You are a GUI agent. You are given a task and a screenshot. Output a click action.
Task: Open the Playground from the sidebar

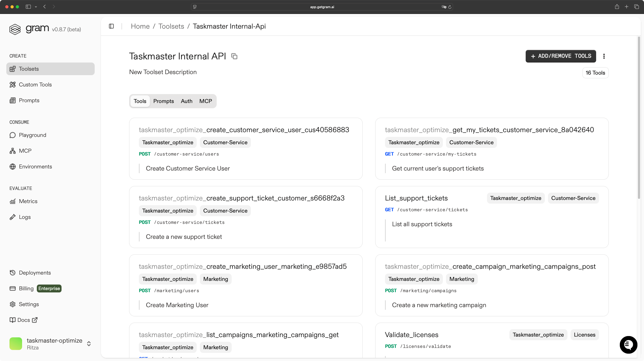(x=32, y=135)
